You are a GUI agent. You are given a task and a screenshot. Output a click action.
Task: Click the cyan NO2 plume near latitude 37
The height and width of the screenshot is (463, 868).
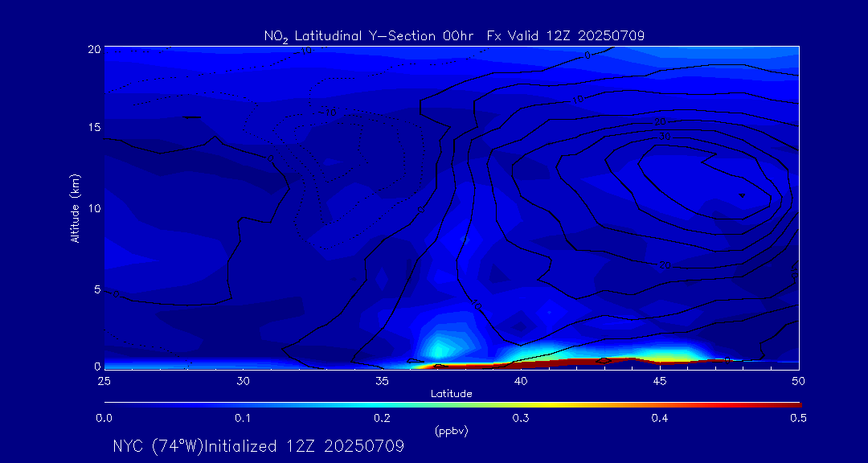[439, 350]
